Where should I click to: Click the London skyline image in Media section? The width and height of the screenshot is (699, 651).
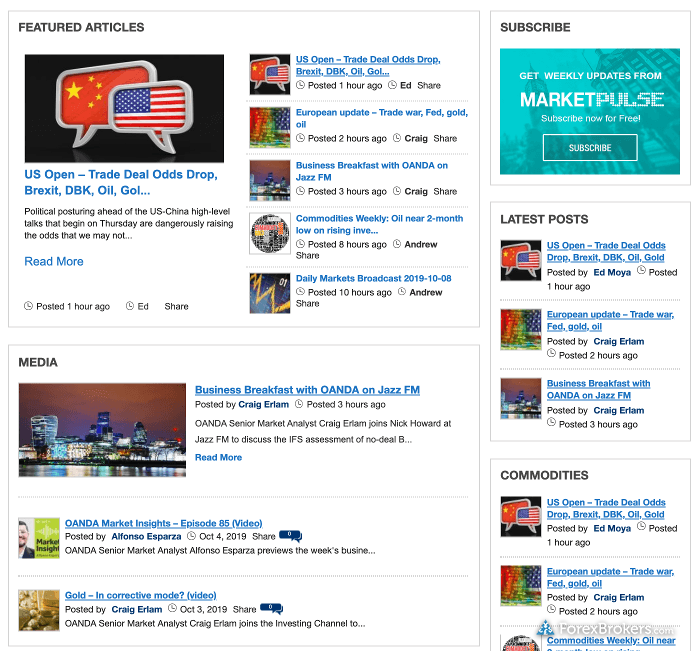click(x=102, y=430)
